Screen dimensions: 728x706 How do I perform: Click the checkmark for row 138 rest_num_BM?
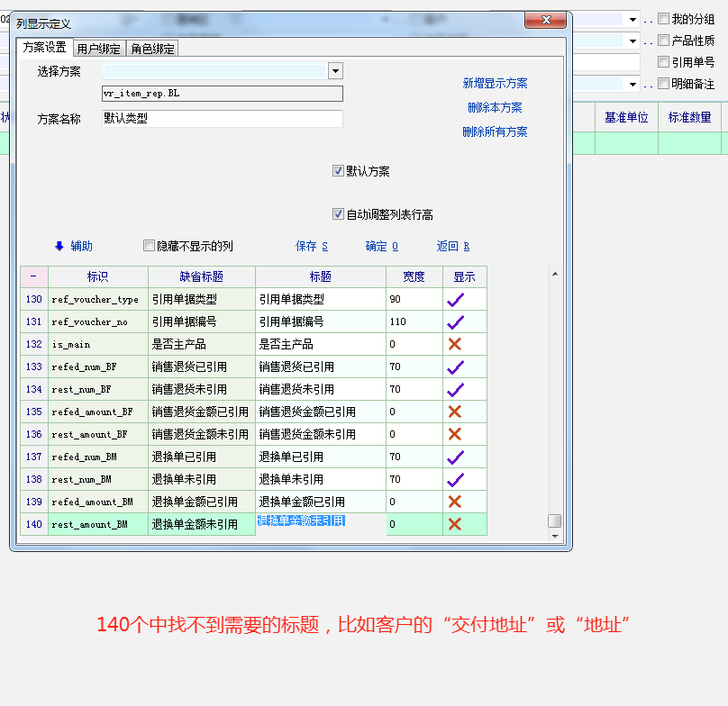(x=455, y=479)
